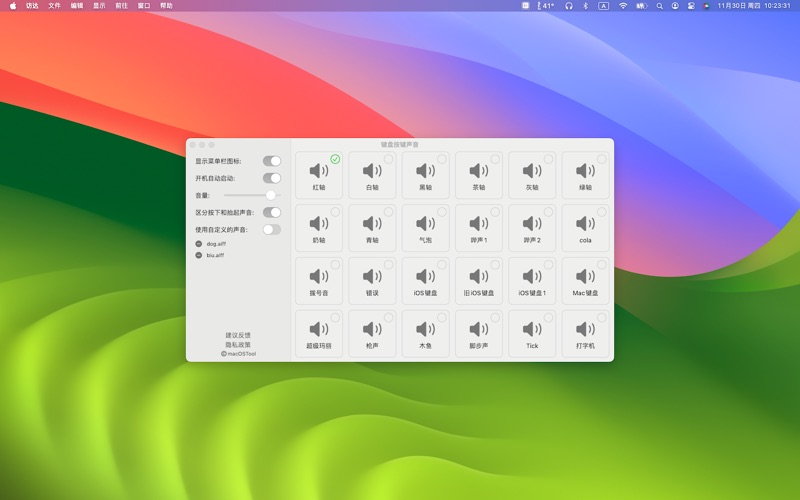Pick the 木鱼 sound speaker icon
The image size is (800, 500).
[x=425, y=329]
